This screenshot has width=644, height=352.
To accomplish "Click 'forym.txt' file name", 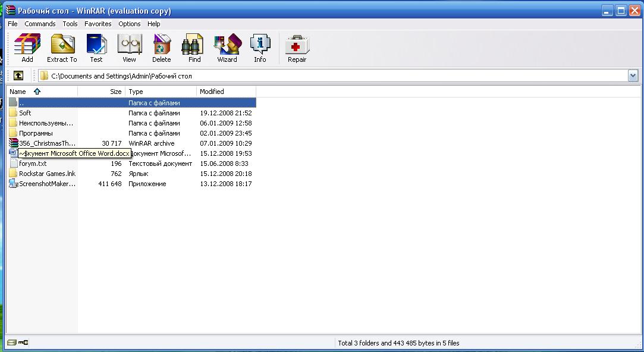I will click(33, 164).
